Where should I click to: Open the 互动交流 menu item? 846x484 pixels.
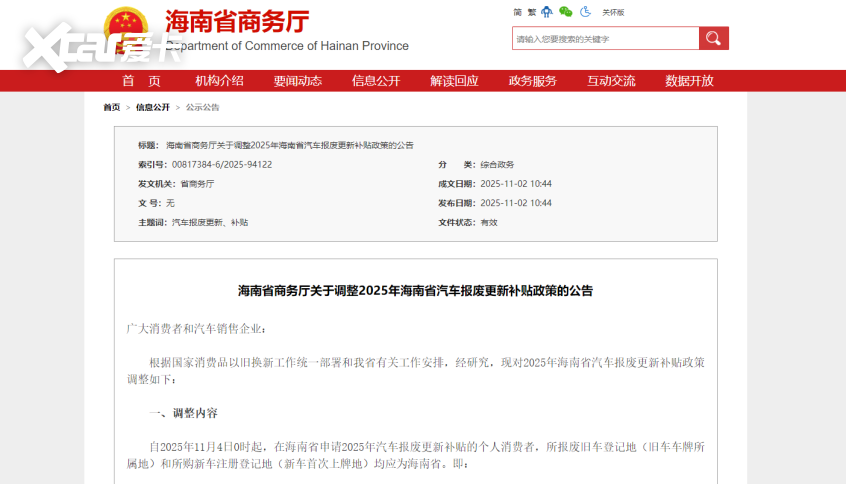tap(611, 81)
